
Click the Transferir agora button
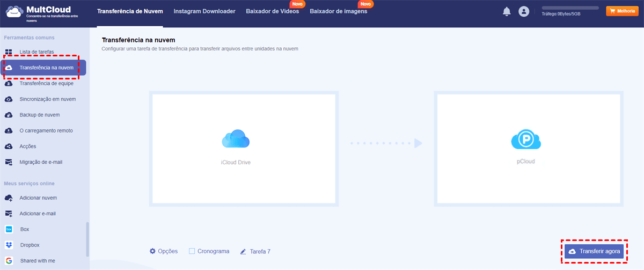[x=594, y=251]
